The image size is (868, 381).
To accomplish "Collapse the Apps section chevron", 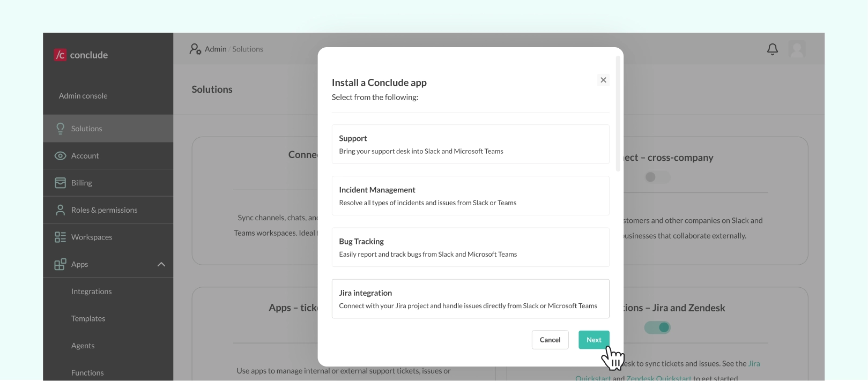I will [161, 264].
